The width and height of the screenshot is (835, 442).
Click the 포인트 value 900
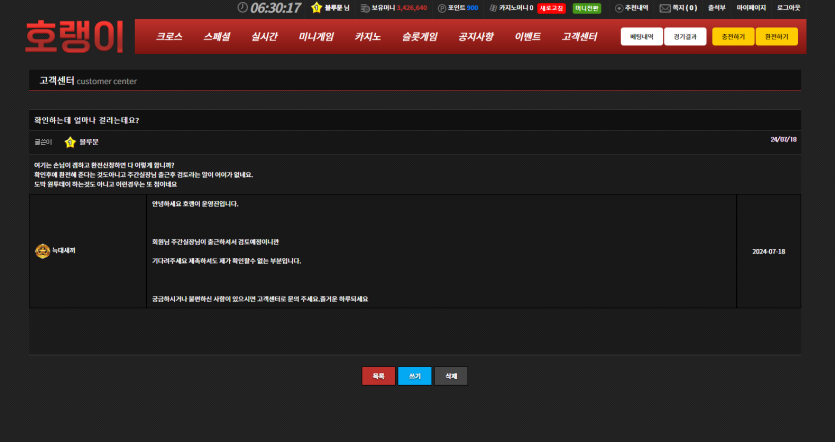pos(472,8)
